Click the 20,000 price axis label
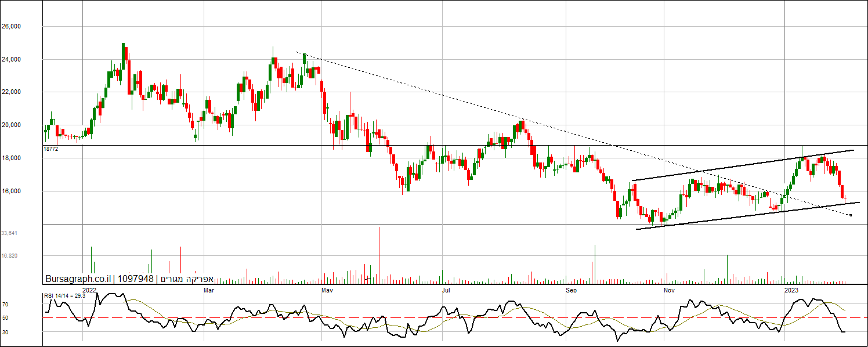 12,125
